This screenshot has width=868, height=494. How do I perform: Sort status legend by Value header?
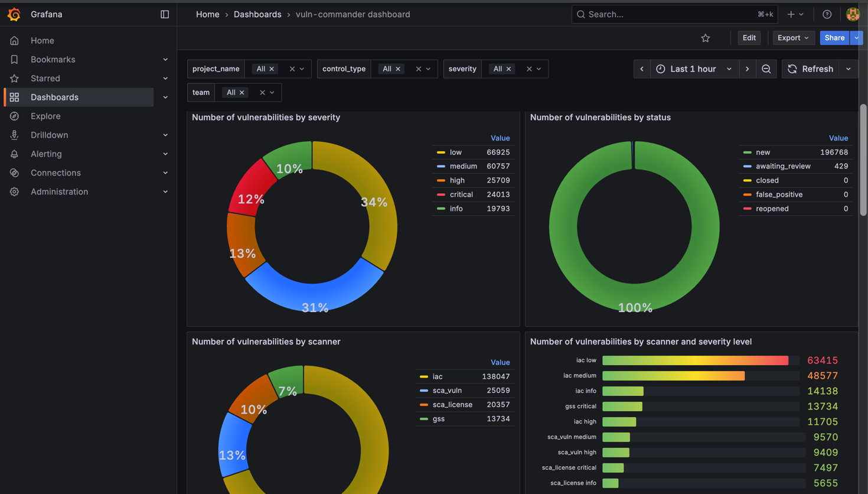pyautogui.click(x=838, y=138)
